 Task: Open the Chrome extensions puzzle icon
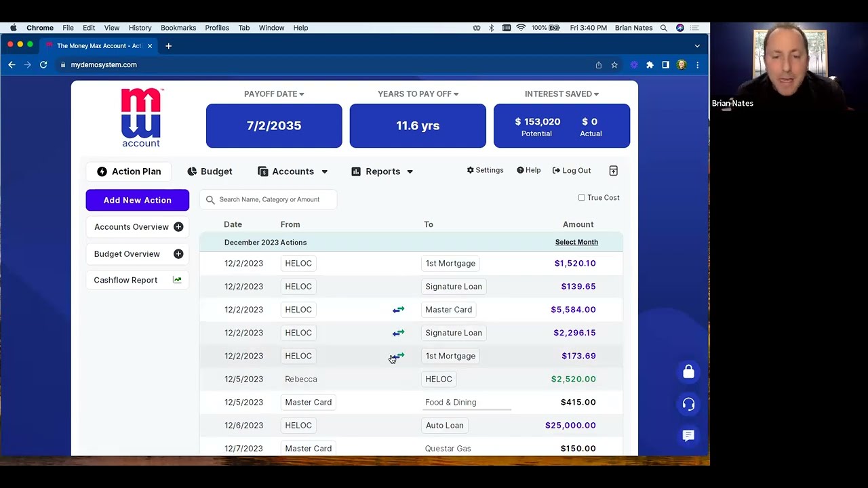pos(650,65)
